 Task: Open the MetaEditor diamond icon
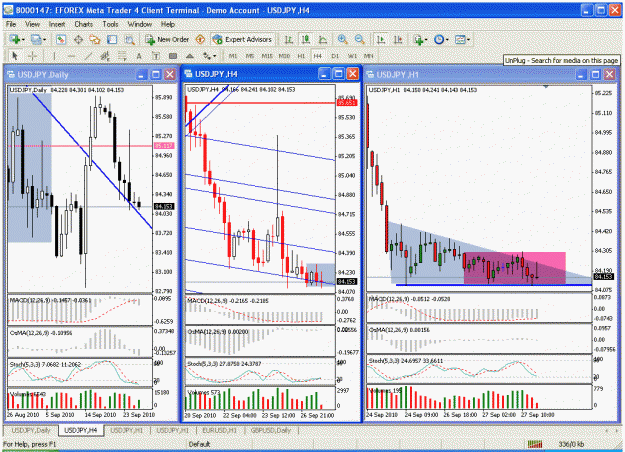[200, 39]
